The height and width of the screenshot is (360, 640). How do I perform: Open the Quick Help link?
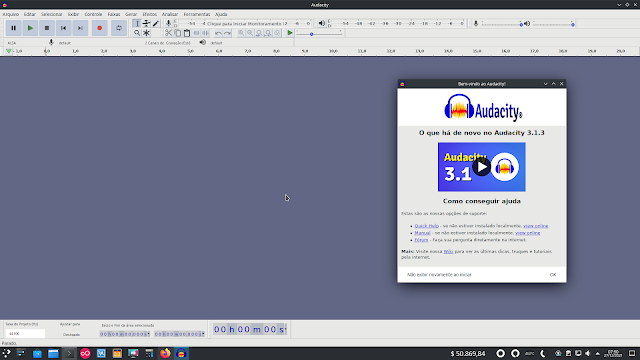tap(427, 226)
